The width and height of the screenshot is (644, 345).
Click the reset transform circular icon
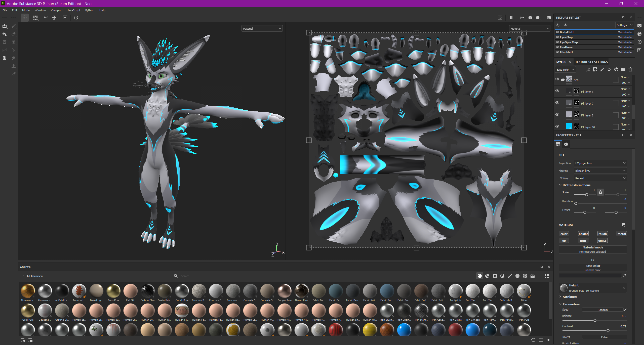pyautogui.click(x=76, y=18)
